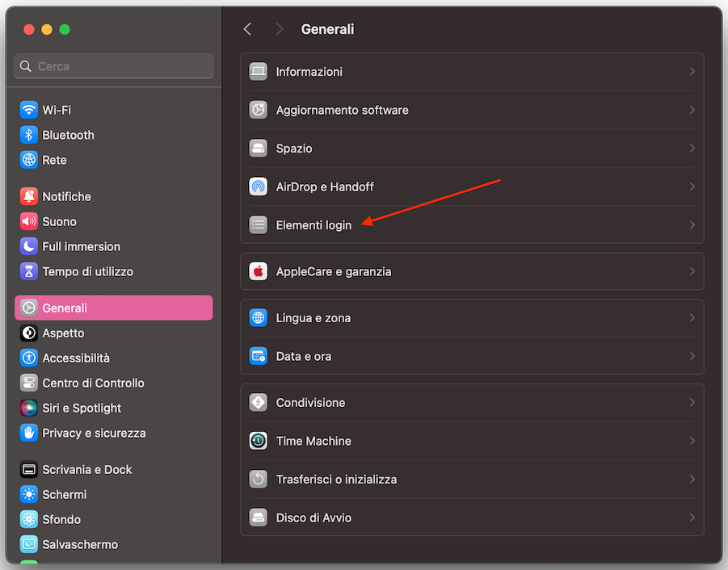Open Time Machine using its row chevron
Viewport: 728px width, 570px height.
pyautogui.click(x=692, y=441)
